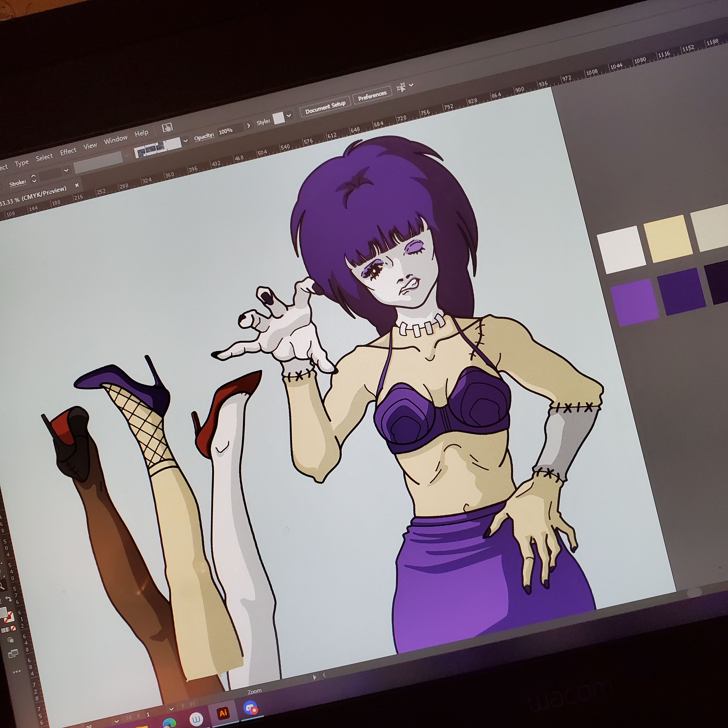Open the artboard navigation dropdown
Image resolution: width=728 pixels, height=728 pixels.
(171, 709)
